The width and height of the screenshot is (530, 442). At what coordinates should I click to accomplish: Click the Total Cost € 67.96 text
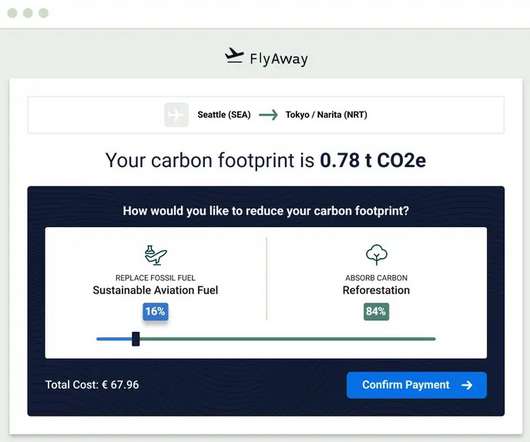pyautogui.click(x=92, y=385)
